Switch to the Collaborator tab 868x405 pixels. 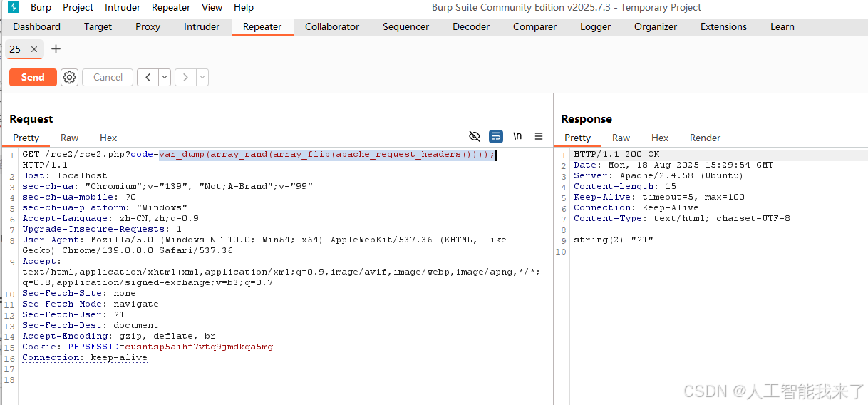coord(332,26)
